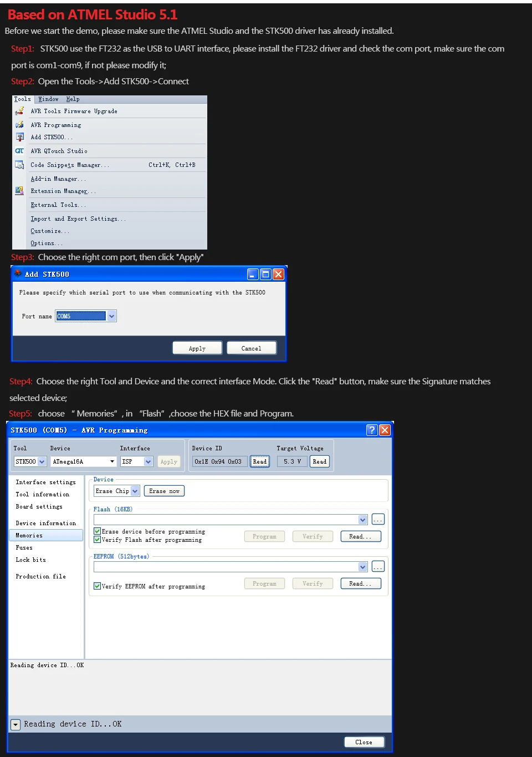Click Flash Read... button

coord(360,536)
